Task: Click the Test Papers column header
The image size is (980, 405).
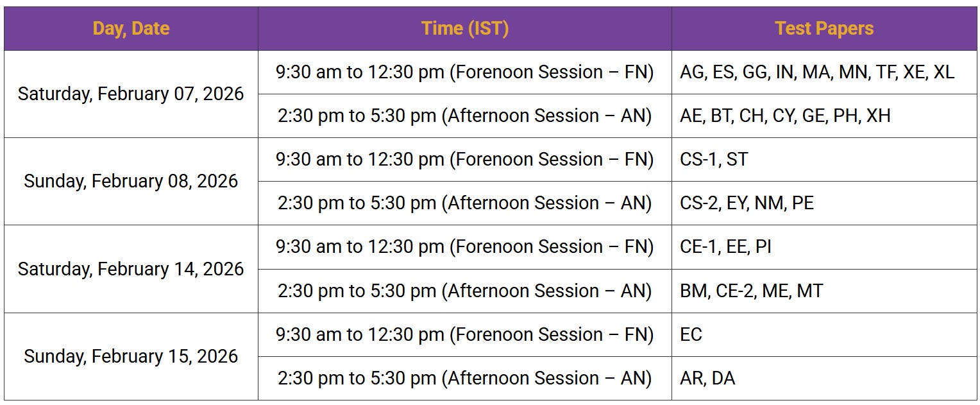Action: click(x=824, y=29)
